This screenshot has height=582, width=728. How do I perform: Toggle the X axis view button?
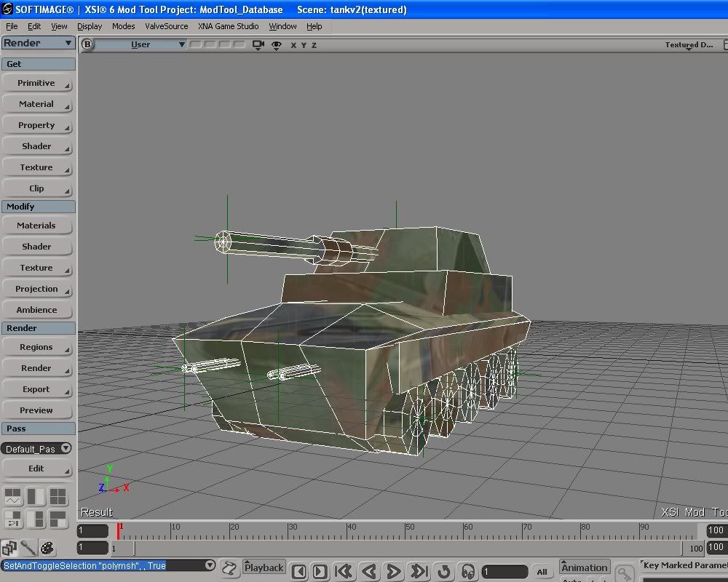pyautogui.click(x=293, y=45)
